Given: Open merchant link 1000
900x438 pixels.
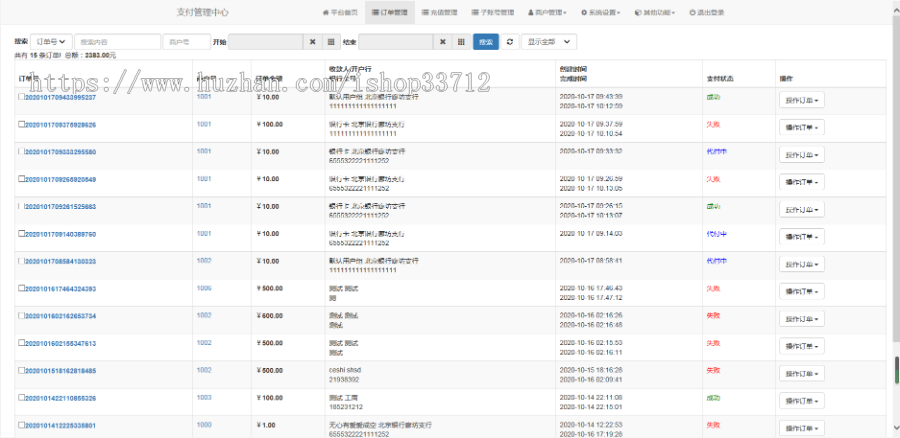Looking at the screenshot, I should coord(204,425).
